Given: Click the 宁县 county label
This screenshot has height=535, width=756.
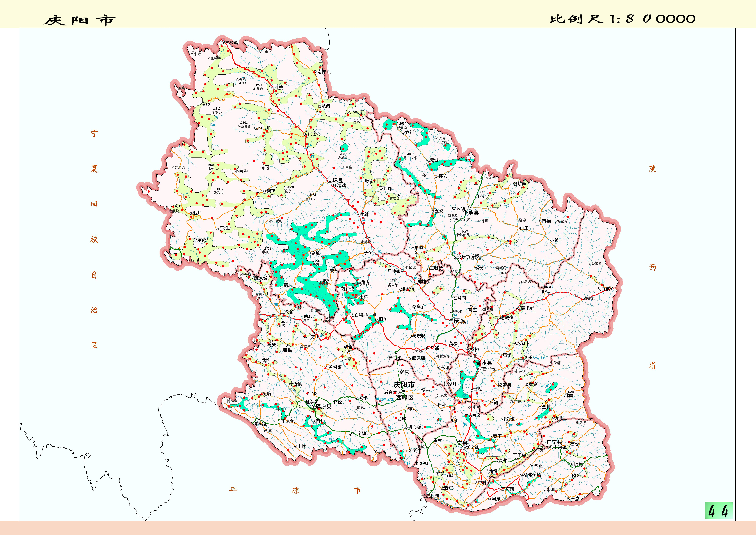Looking at the screenshot, I should coord(462,443).
